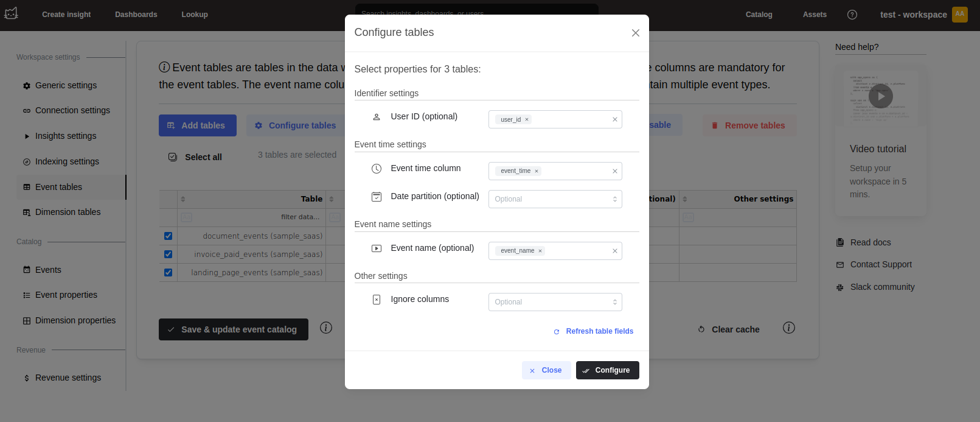Click the Configure button in dialog

tap(607, 370)
